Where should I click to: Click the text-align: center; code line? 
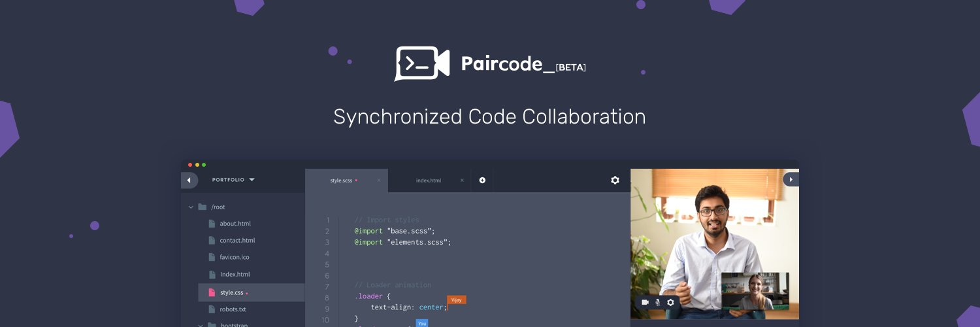pos(409,307)
